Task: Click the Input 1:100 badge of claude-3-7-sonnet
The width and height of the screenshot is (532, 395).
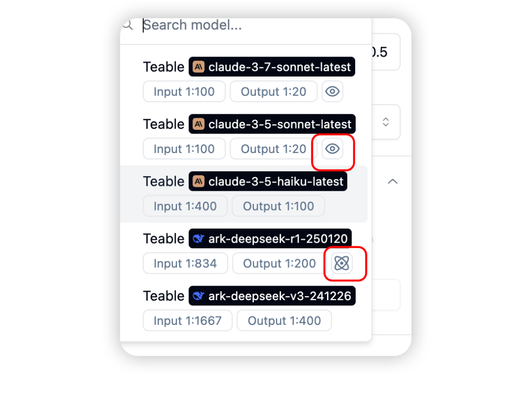Action: coord(184,91)
